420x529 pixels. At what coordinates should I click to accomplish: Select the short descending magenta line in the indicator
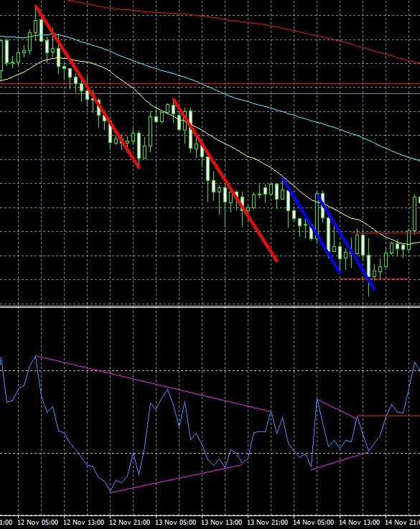pos(337,409)
